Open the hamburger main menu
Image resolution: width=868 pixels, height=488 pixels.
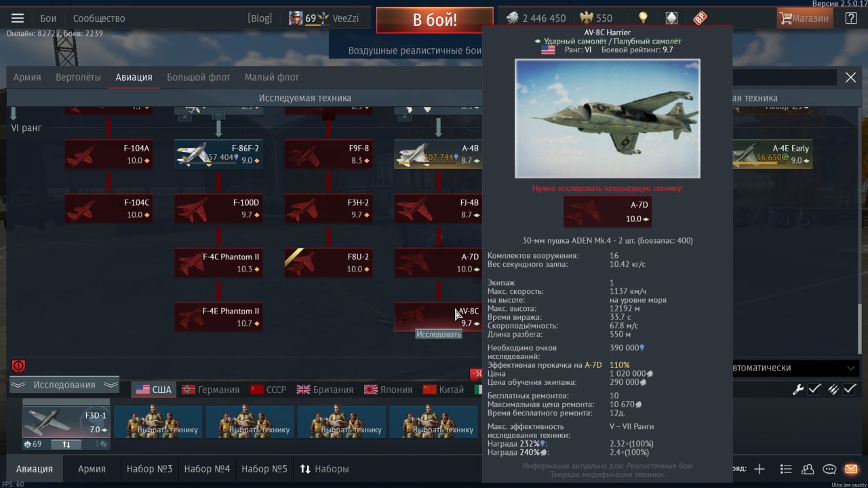18,18
